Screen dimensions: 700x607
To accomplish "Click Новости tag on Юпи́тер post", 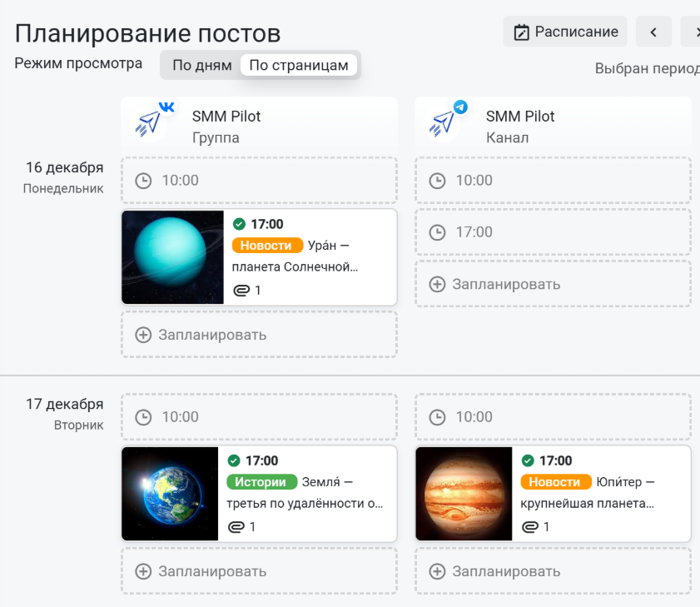I will pos(556,482).
